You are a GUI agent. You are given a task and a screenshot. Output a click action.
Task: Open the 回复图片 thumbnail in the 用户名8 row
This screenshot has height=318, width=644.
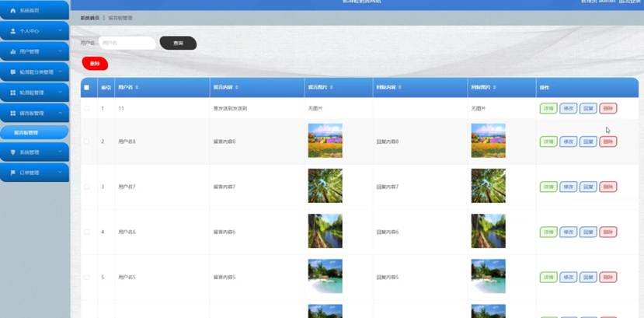click(x=489, y=141)
